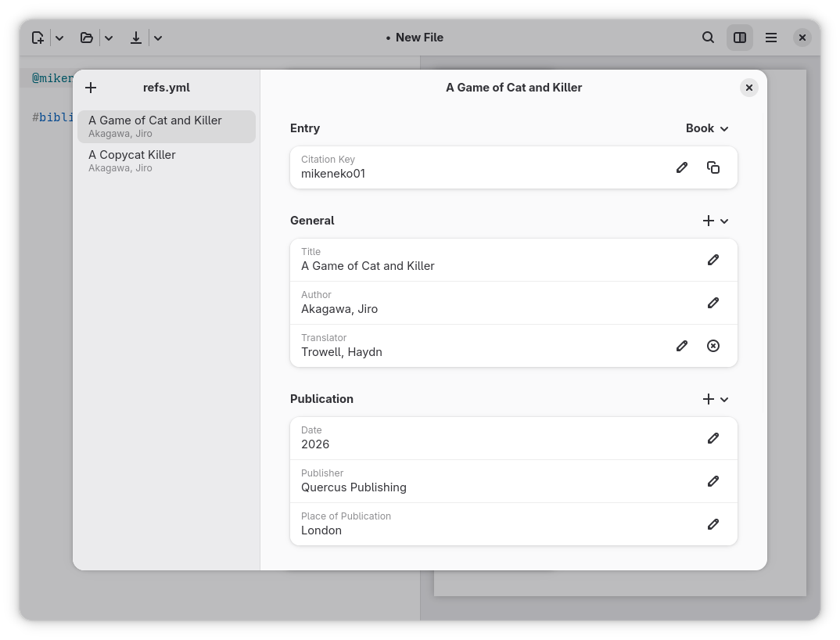
Task: Click the 2026 date value
Action: tap(315, 444)
